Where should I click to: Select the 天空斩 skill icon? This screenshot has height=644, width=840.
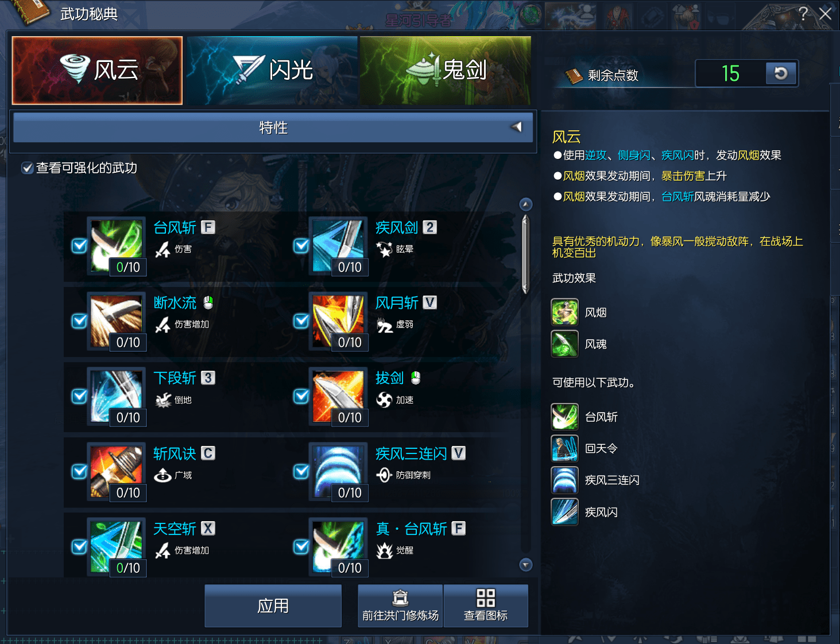(x=117, y=547)
